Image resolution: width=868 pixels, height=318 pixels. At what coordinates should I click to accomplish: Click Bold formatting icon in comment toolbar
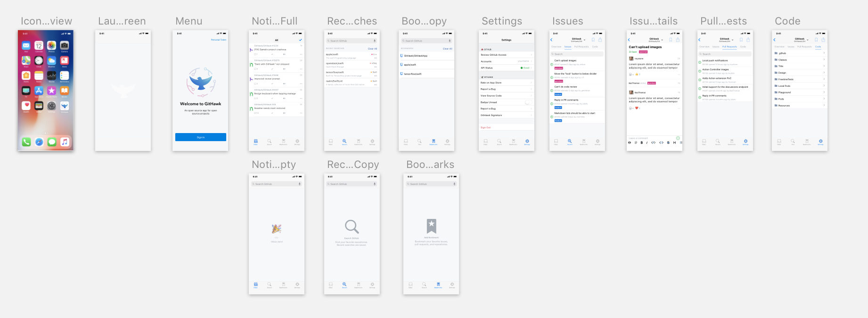[x=641, y=142]
